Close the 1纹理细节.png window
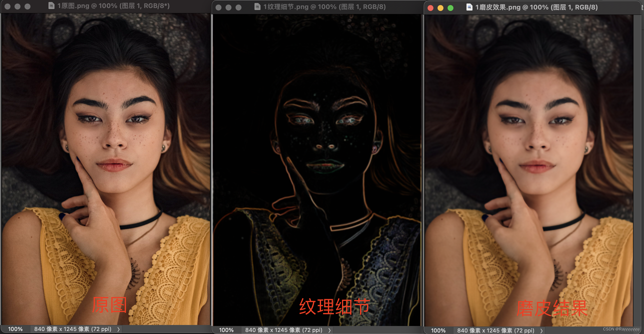This screenshot has height=334, width=644. tap(218, 8)
